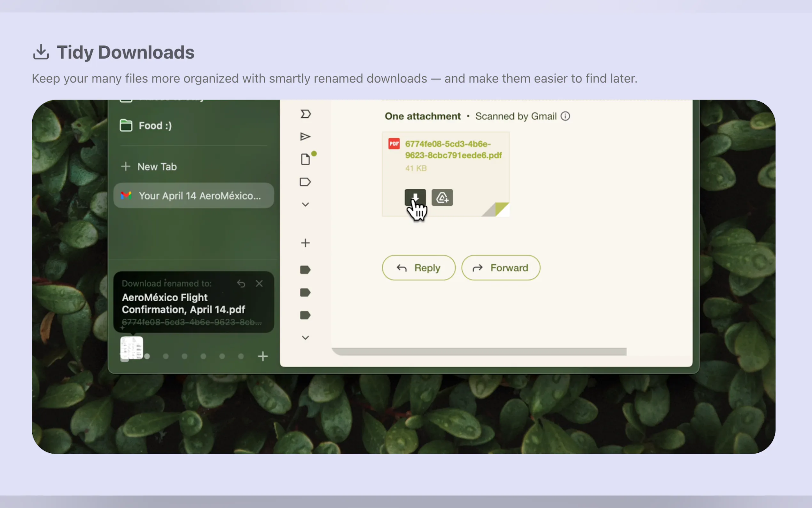Click the Reply button
Image resolution: width=812 pixels, height=508 pixels.
(x=418, y=268)
